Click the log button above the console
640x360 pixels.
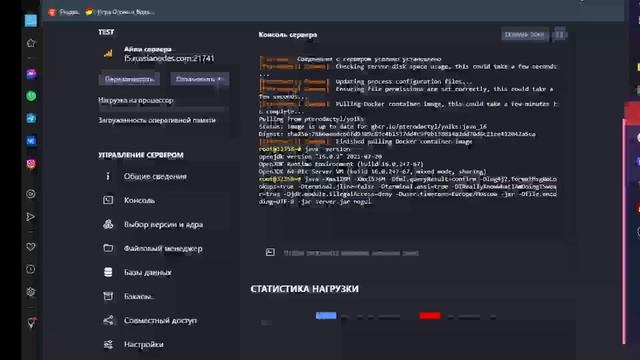point(524,35)
